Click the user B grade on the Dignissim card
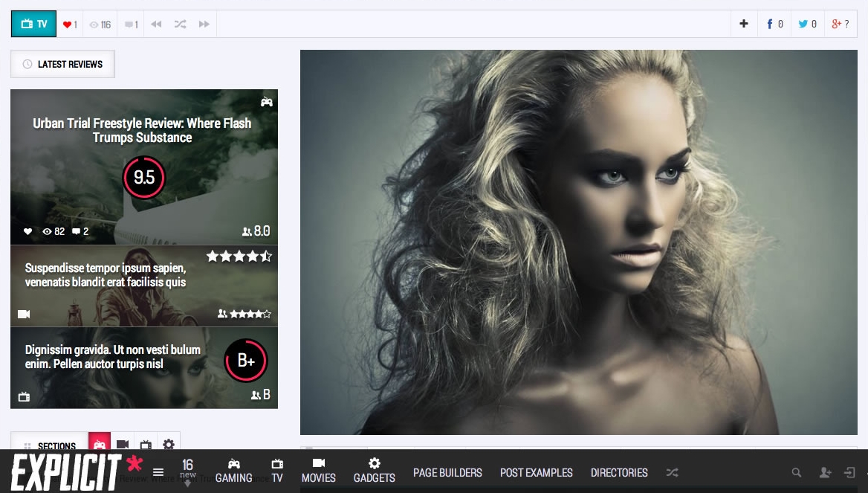Viewport: 868px width, 493px height. [x=261, y=394]
